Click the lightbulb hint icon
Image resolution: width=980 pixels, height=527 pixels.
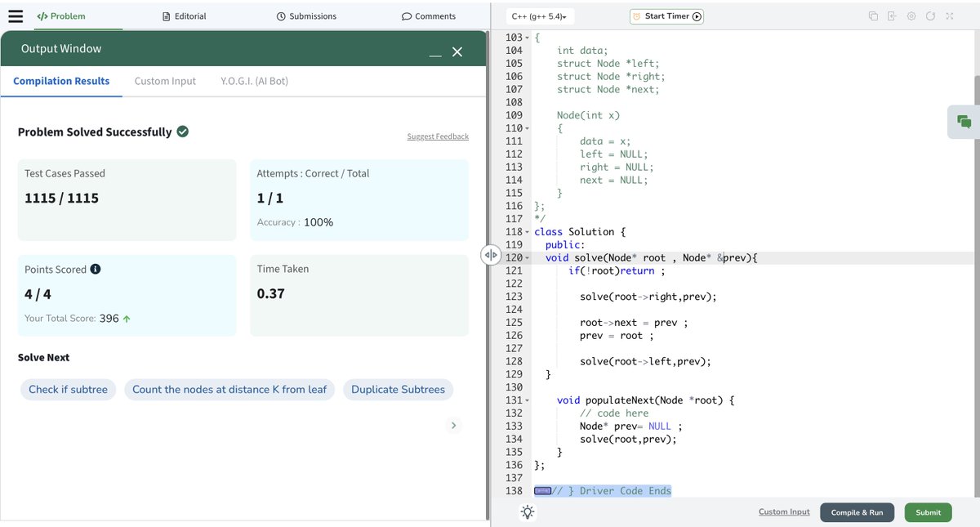[x=528, y=512]
